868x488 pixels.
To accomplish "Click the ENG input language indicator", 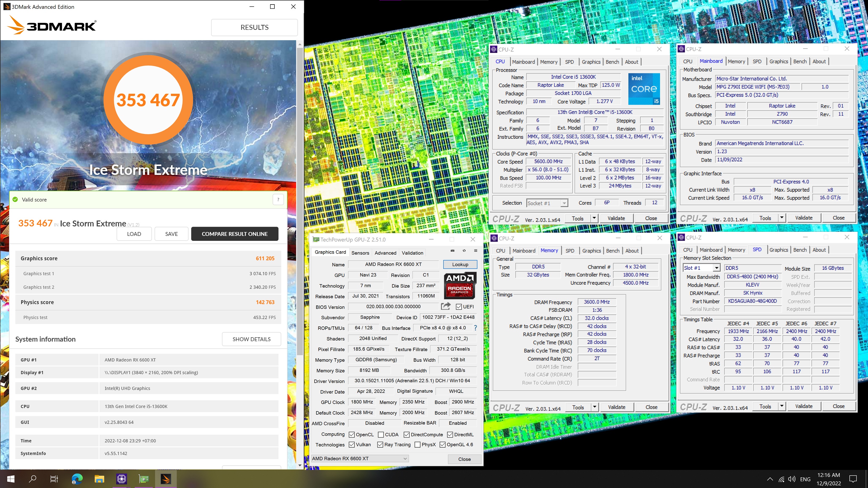I will pos(805,479).
